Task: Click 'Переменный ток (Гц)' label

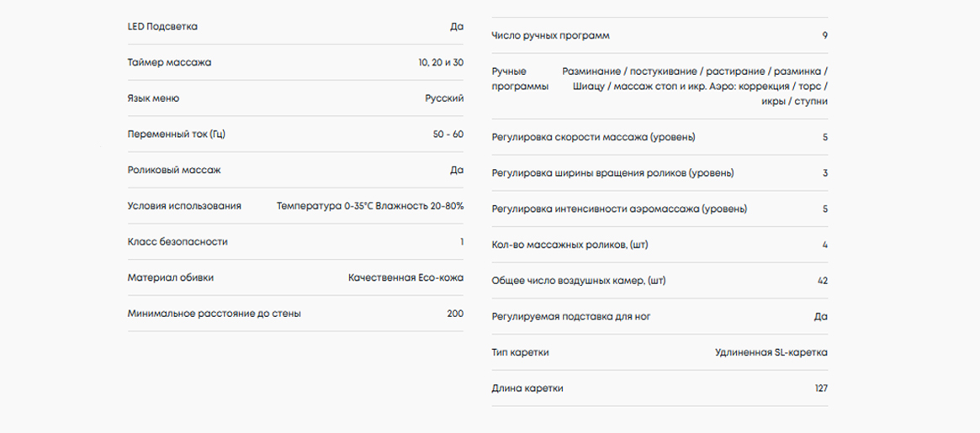Action: click(177, 135)
